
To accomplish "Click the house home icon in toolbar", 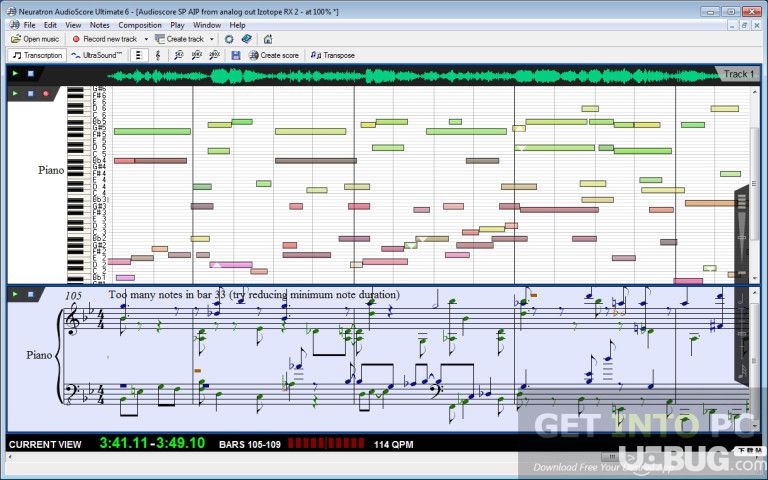I will [267, 39].
